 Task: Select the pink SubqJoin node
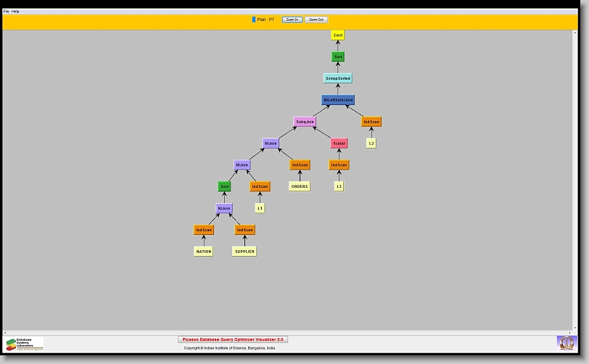pyautogui.click(x=305, y=122)
